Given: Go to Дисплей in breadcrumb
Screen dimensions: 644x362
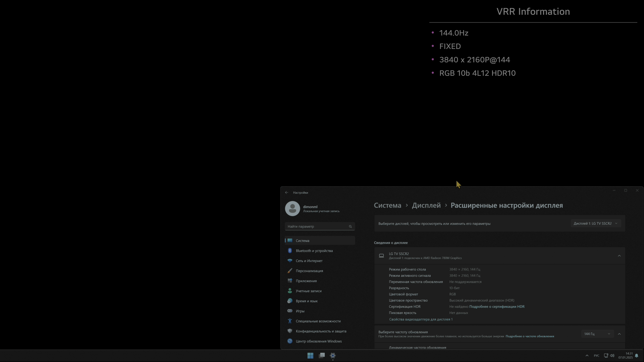Looking at the screenshot, I should click(x=426, y=205).
